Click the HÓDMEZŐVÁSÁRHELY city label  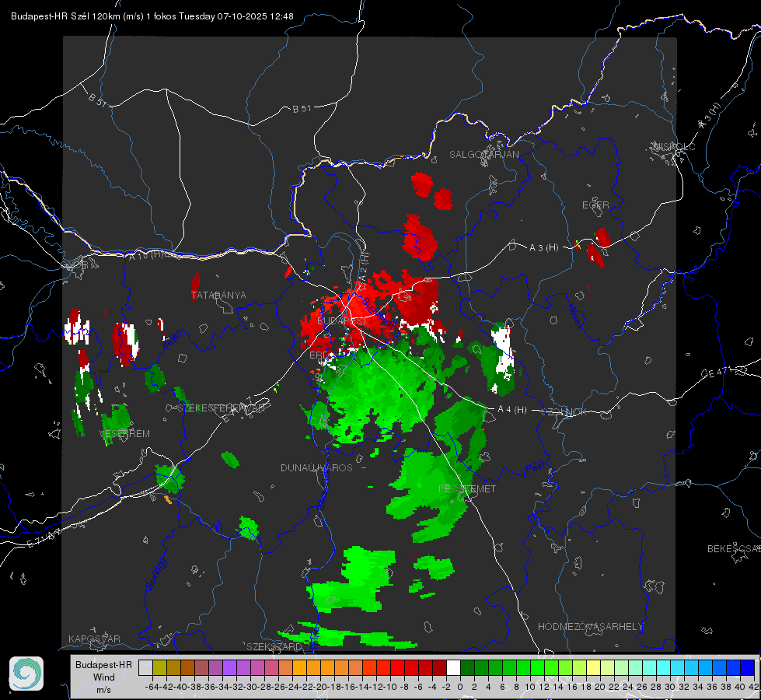click(x=590, y=627)
